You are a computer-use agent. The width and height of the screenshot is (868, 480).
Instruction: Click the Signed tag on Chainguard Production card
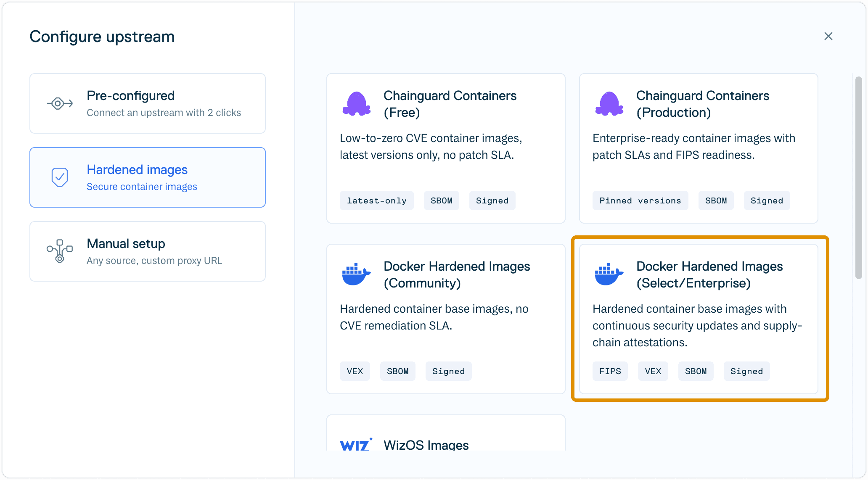767,200
